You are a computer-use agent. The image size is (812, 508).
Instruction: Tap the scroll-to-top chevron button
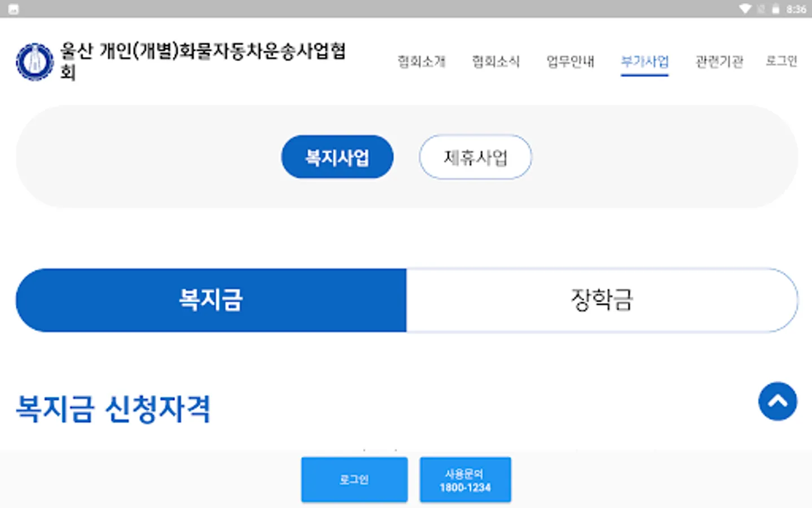point(778,401)
